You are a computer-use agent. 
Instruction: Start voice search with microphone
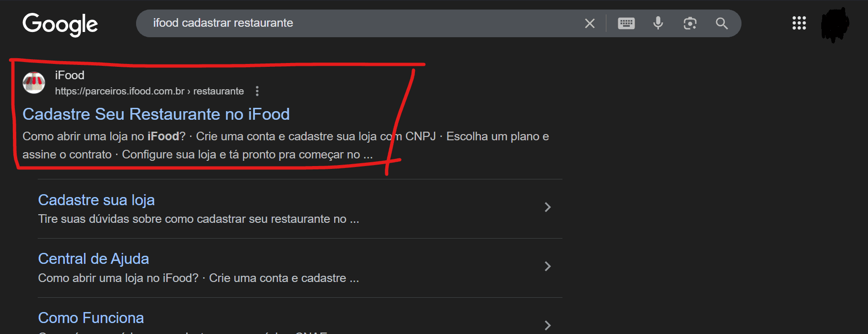coord(658,23)
